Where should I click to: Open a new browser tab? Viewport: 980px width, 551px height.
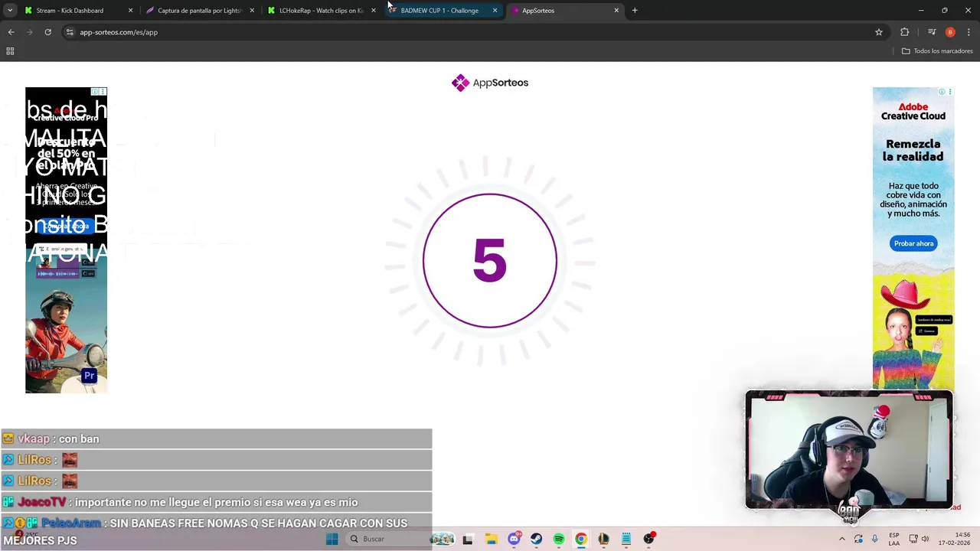point(635,11)
